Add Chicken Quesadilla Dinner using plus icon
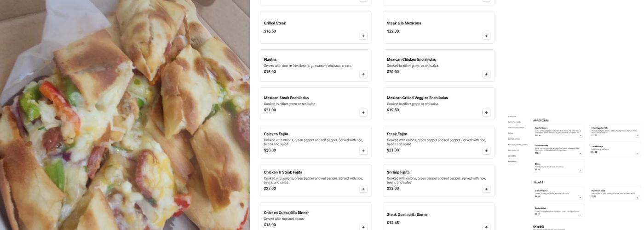This screenshot has width=644, height=230. pyautogui.click(x=363, y=227)
